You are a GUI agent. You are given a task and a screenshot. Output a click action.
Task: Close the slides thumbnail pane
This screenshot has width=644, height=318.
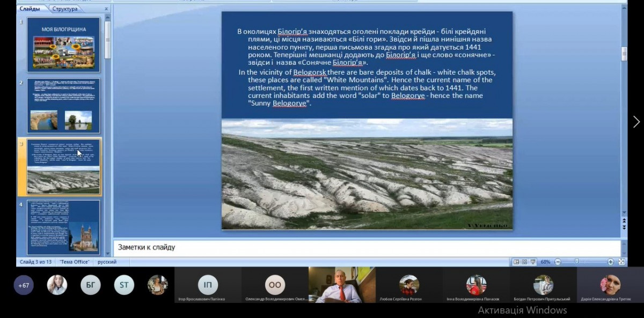click(106, 9)
